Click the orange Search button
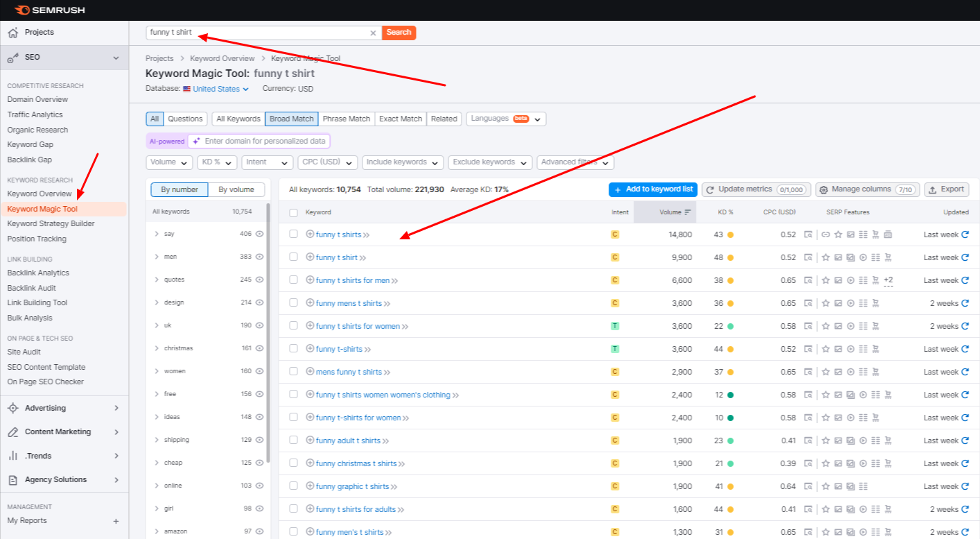This screenshot has height=539, width=980. tap(399, 33)
